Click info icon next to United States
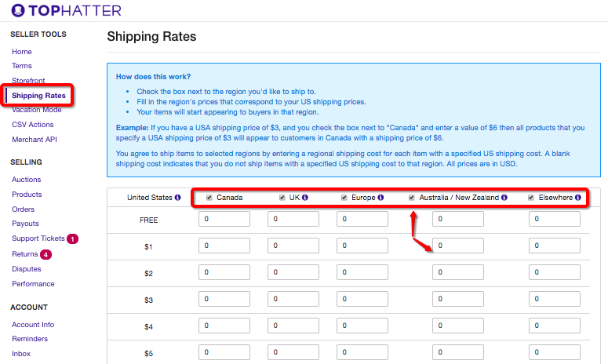Screen dimensions: 608x364 [178, 198]
